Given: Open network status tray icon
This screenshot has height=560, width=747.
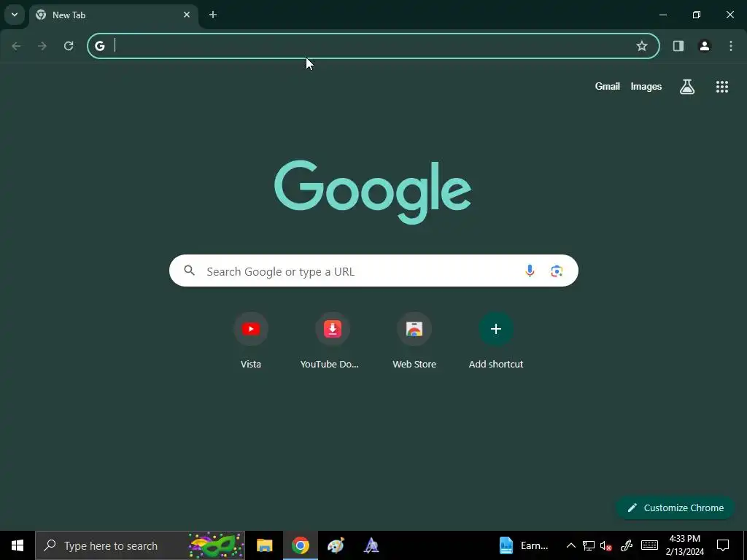Looking at the screenshot, I should pos(589,545).
